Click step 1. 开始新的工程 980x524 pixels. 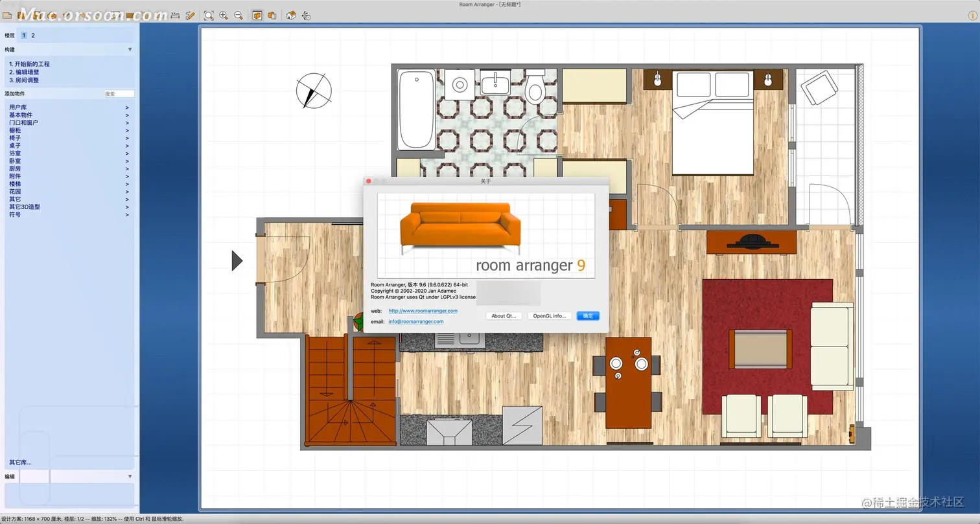29,64
